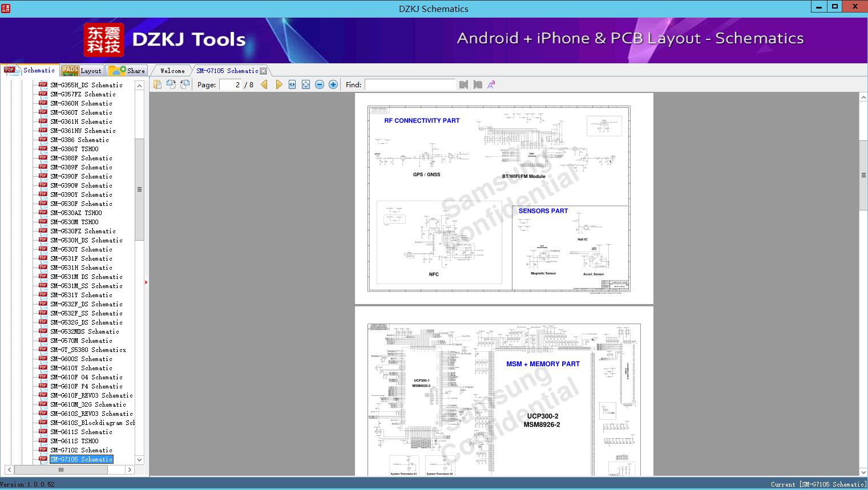Click the tree vertical scrollbar thumb

(139, 189)
